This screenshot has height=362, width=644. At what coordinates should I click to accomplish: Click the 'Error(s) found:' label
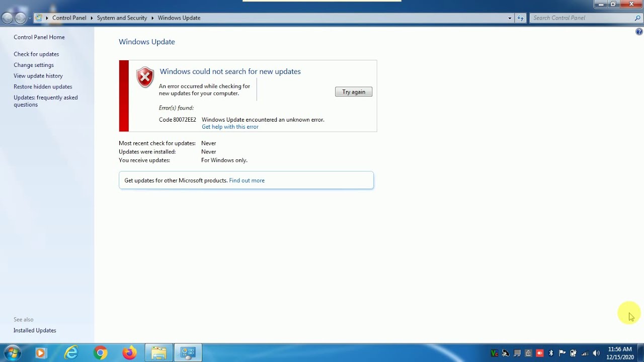point(176,108)
